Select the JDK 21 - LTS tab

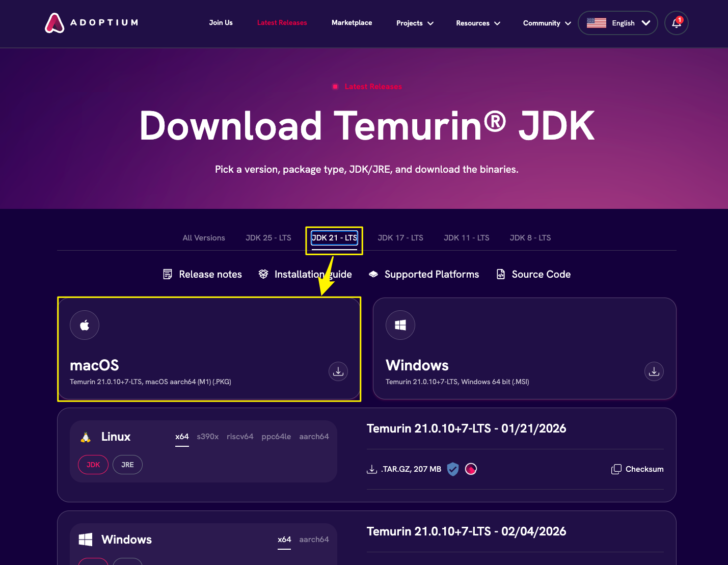click(334, 238)
